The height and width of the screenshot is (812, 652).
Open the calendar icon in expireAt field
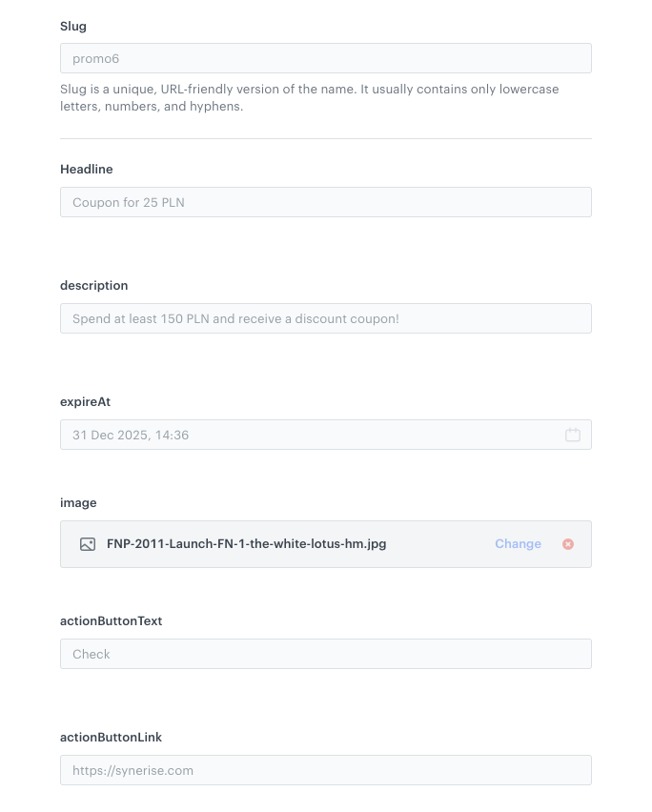(573, 435)
